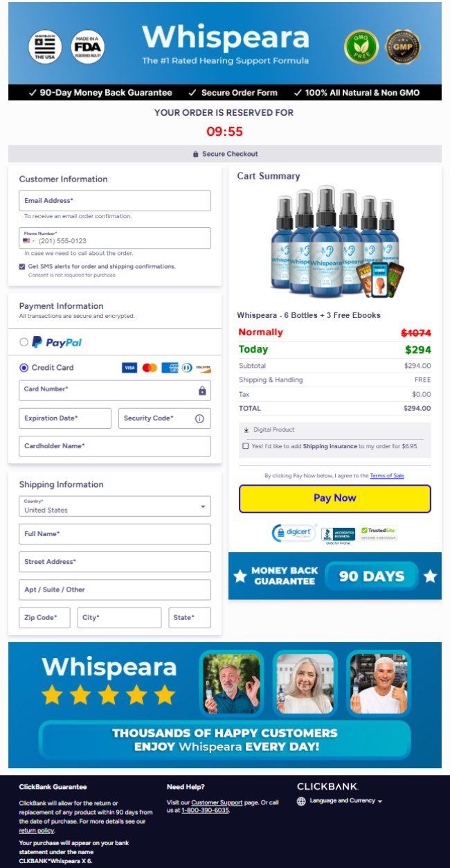This screenshot has width=450, height=868.
Task: Click the yellow Pay Now button
Action: pyautogui.click(x=335, y=498)
